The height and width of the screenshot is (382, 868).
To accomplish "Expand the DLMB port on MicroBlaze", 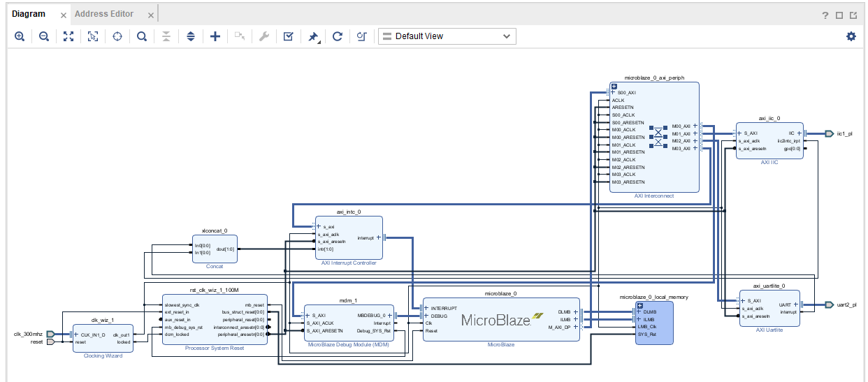I will [577, 312].
